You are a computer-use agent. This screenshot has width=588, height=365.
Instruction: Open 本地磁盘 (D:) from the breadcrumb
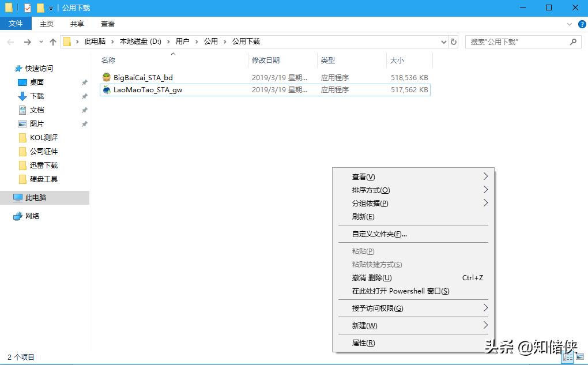[142, 42]
